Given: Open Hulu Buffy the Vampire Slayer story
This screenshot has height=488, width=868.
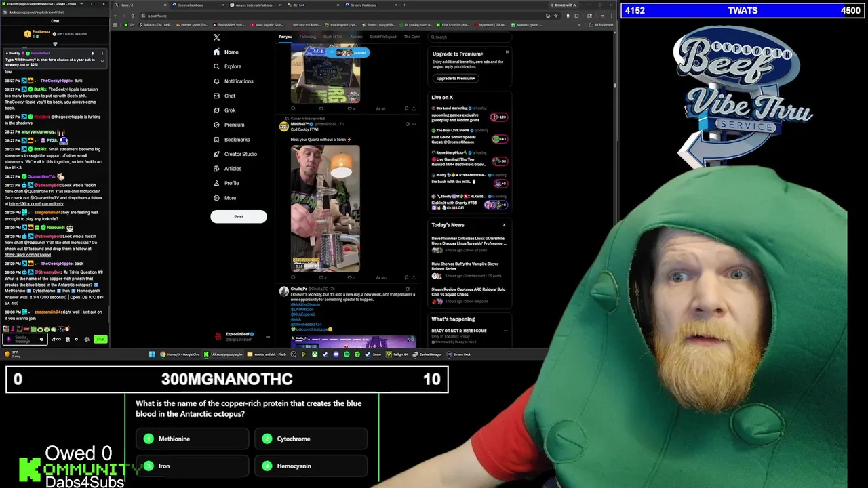Looking at the screenshot, I should point(469,270).
